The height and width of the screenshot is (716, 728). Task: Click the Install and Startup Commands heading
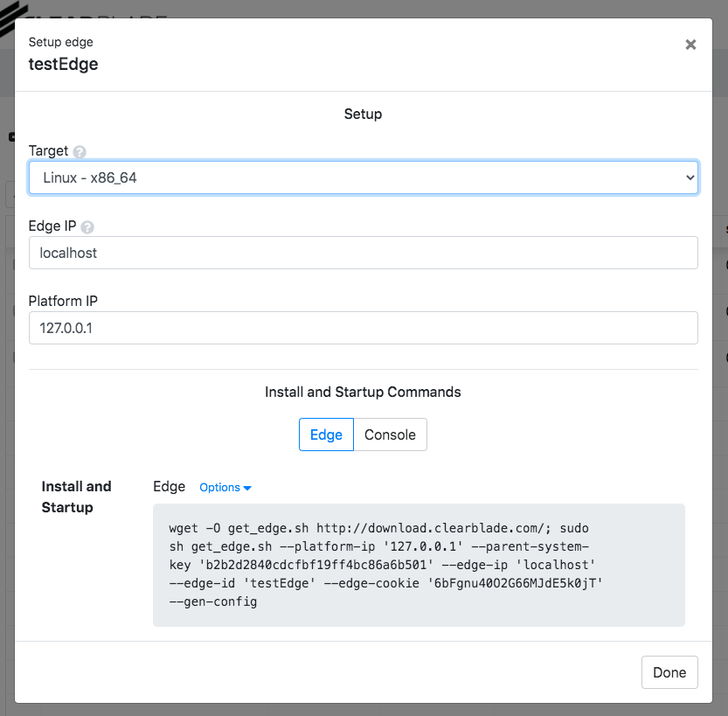(x=363, y=392)
